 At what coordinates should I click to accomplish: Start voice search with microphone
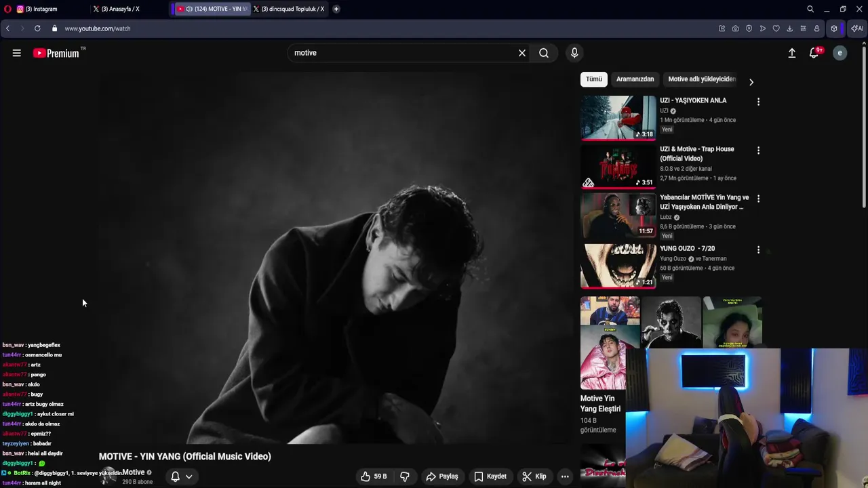click(574, 53)
